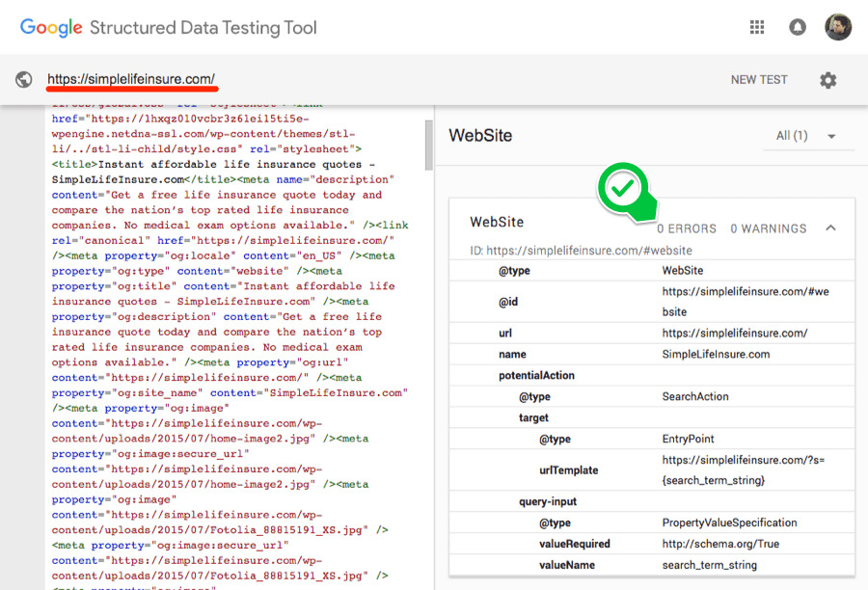The width and height of the screenshot is (868, 590).
Task: Collapse the WebSite result card
Action: (x=831, y=228)
